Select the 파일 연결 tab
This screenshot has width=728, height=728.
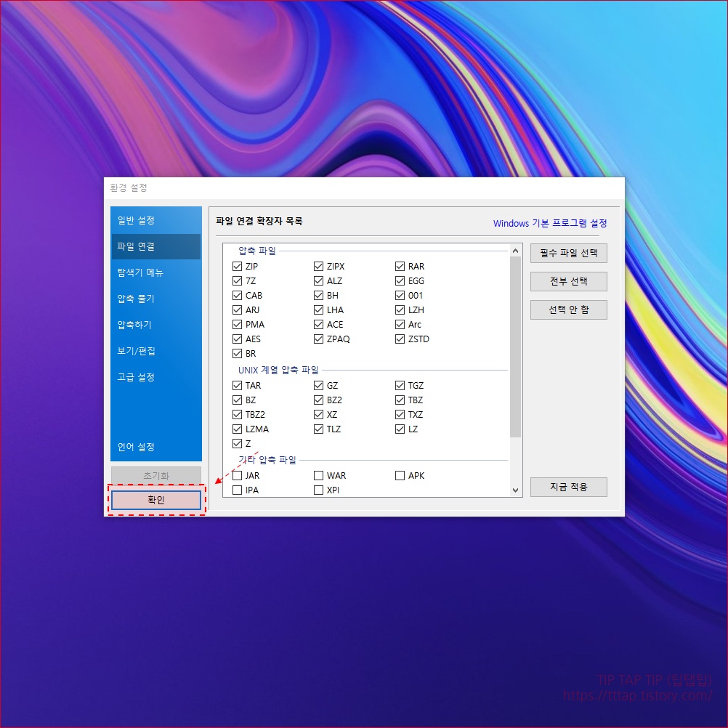pyautogui.click(x=156, y=246)
